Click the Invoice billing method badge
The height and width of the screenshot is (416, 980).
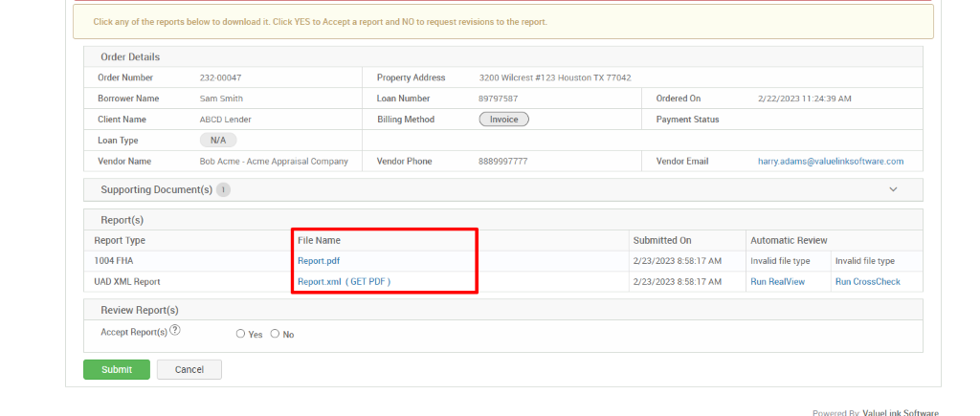pyautogui.click(x=504, y=120)
